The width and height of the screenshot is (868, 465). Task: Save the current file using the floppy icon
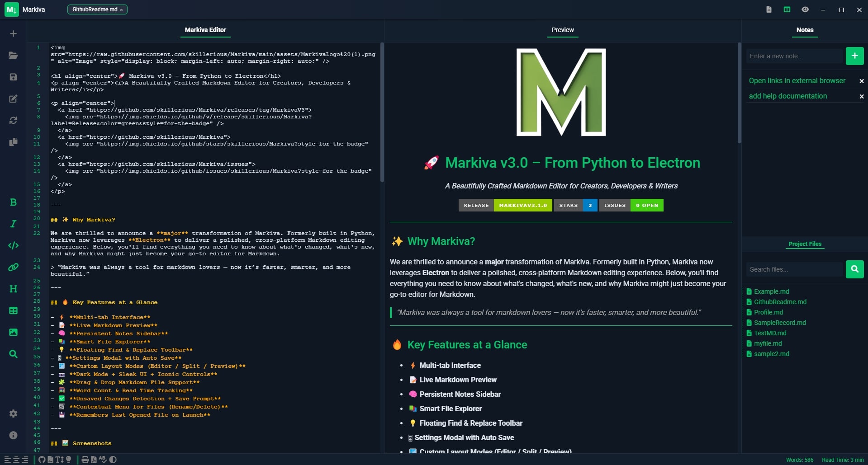coord(13,77)
